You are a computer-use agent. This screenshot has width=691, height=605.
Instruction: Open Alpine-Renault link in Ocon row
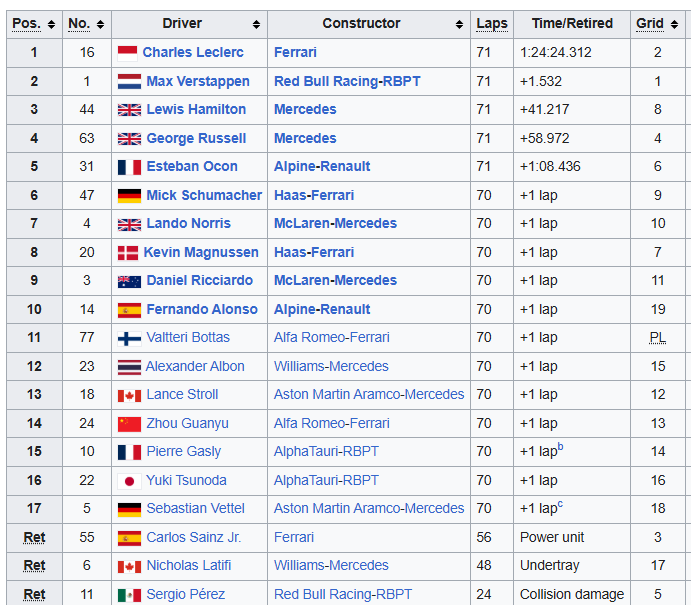tap(322, 167)
